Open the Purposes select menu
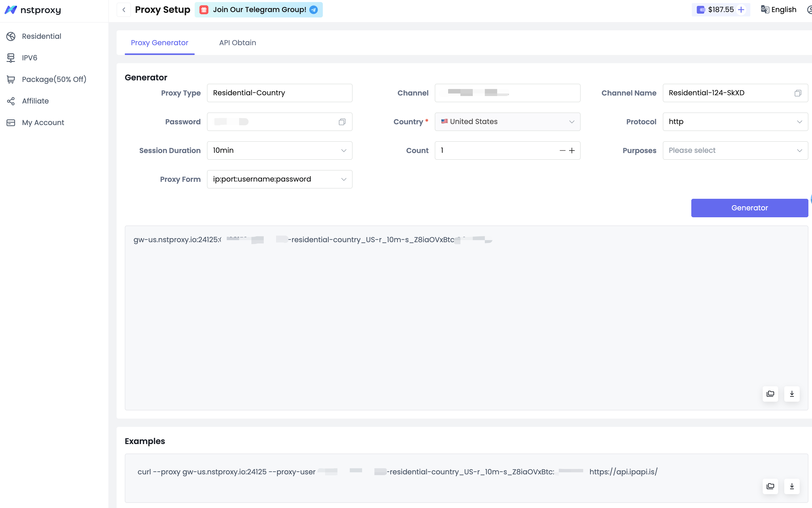 pos(735,150)
